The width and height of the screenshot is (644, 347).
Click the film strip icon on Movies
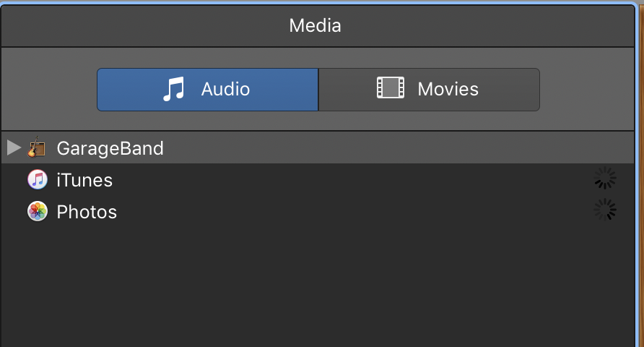coord(390,89)
